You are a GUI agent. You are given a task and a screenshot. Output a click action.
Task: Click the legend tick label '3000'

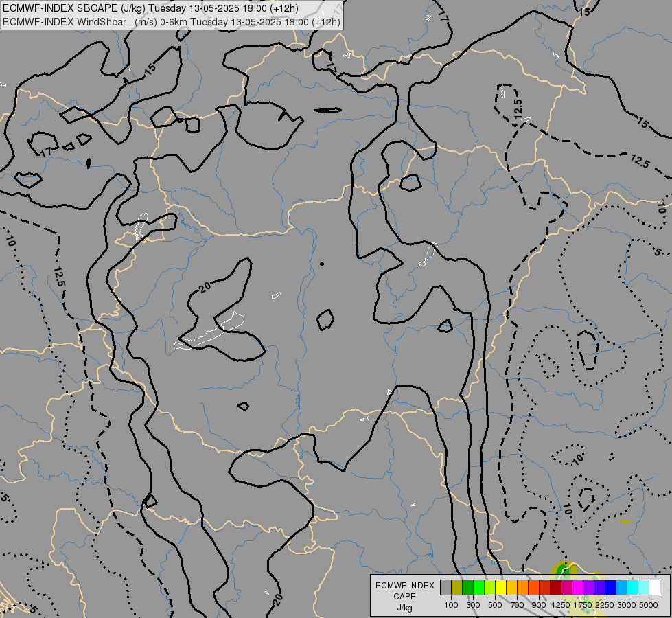[627, 605]
